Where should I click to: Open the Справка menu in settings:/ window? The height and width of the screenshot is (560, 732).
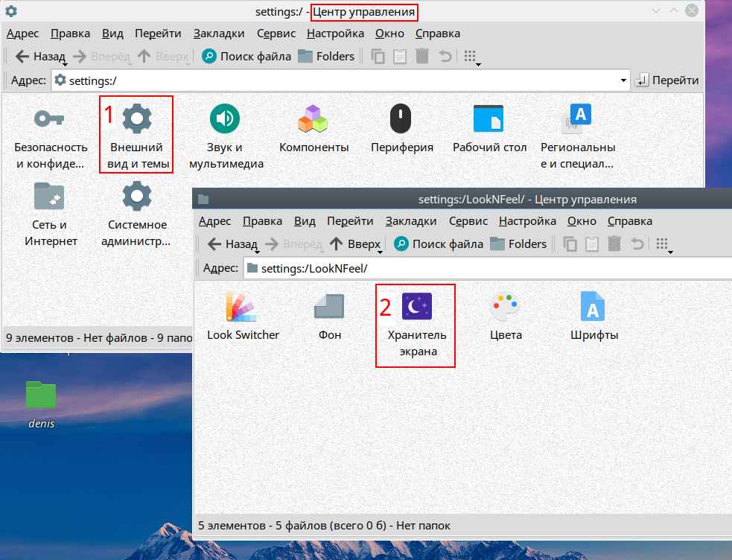tap(437, 33)
